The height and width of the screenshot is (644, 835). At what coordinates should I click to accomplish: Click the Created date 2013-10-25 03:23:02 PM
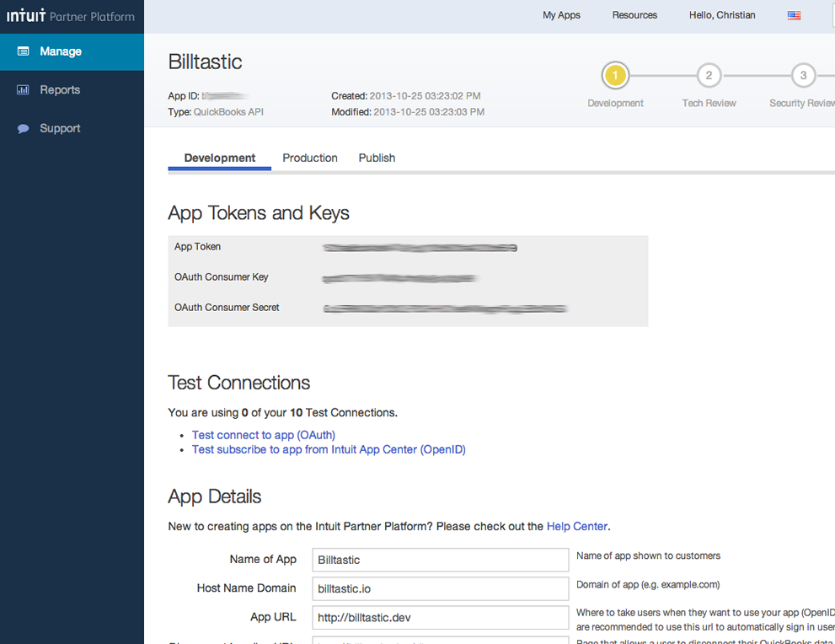pos(425,96)
